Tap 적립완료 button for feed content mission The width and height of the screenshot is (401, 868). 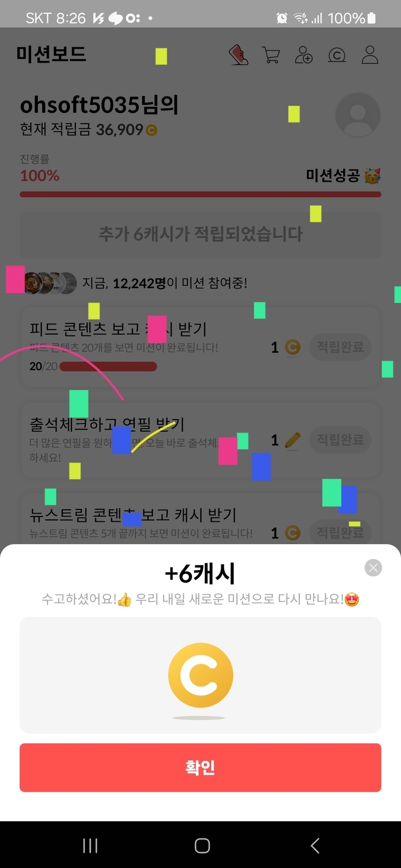(x=340, y=347)
